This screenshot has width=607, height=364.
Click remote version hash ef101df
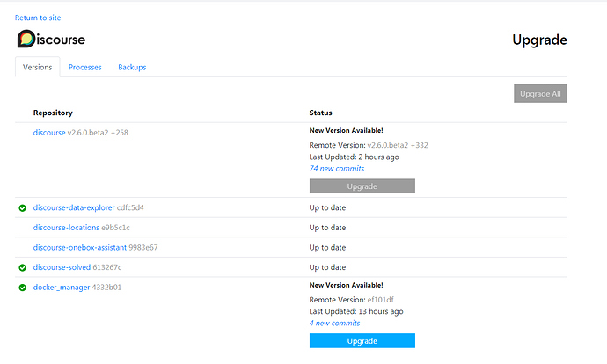(x=381, y=300)
